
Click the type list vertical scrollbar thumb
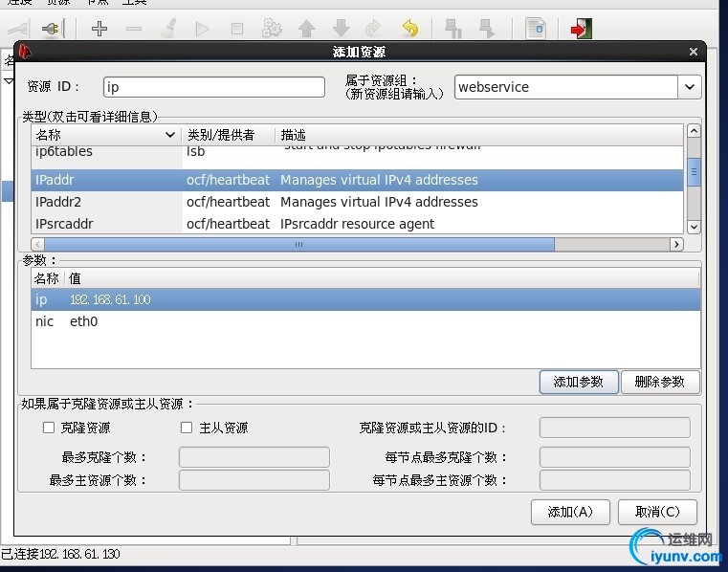[694, 172]
